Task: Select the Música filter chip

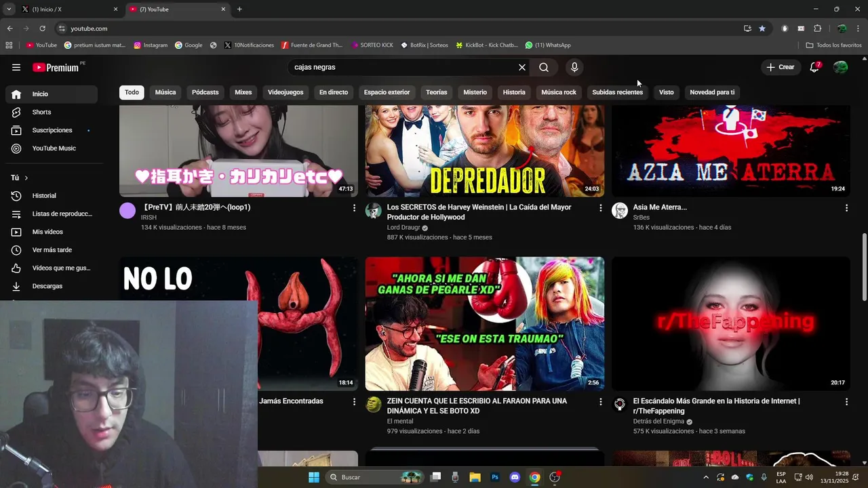Action: pos(165,92)
